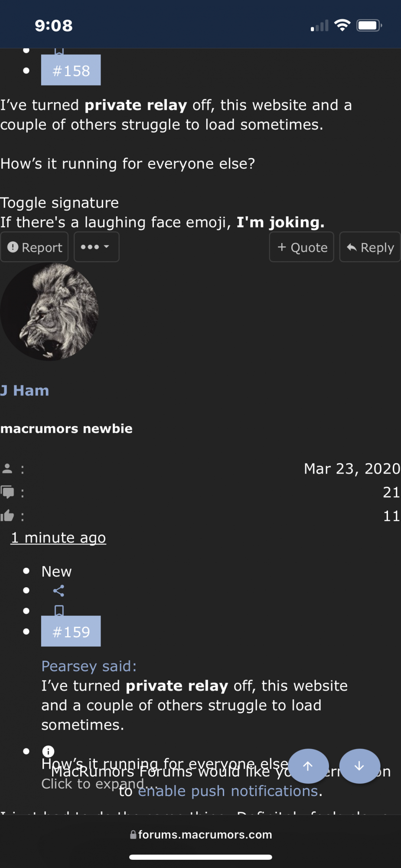Open J Ham's profile via username
Viewport: 401px width, 868px height.
[25, 391]
